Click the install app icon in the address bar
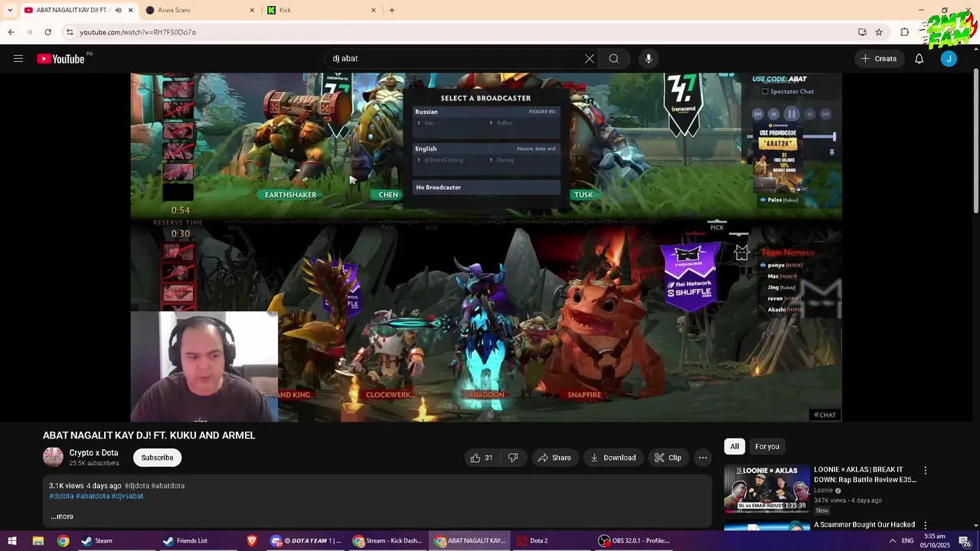The height and width of the screenshot is (551, 980). point(862,32)
